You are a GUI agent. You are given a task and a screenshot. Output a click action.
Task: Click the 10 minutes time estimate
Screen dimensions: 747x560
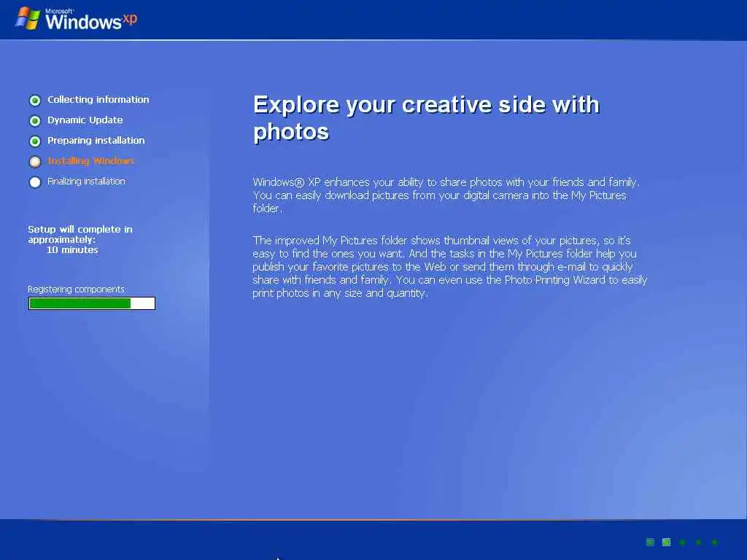pos(72,250)
